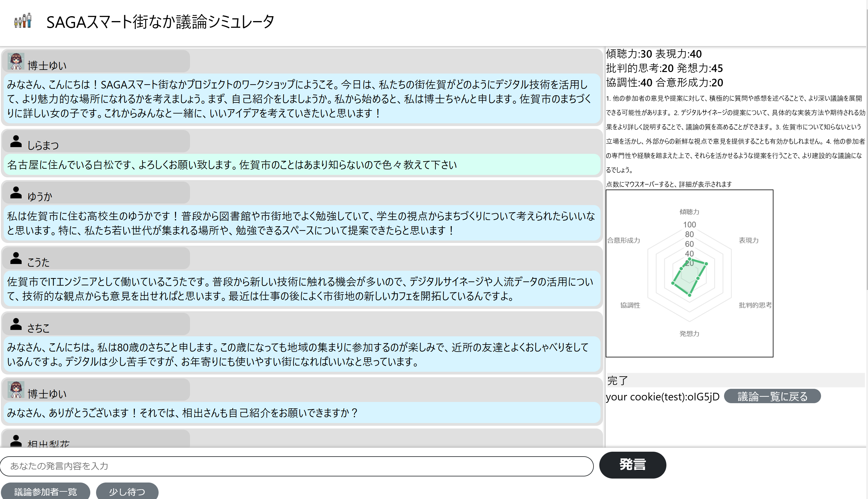Click the 相出梨花 person icon

pyautogui.click(x=16, y=441)
